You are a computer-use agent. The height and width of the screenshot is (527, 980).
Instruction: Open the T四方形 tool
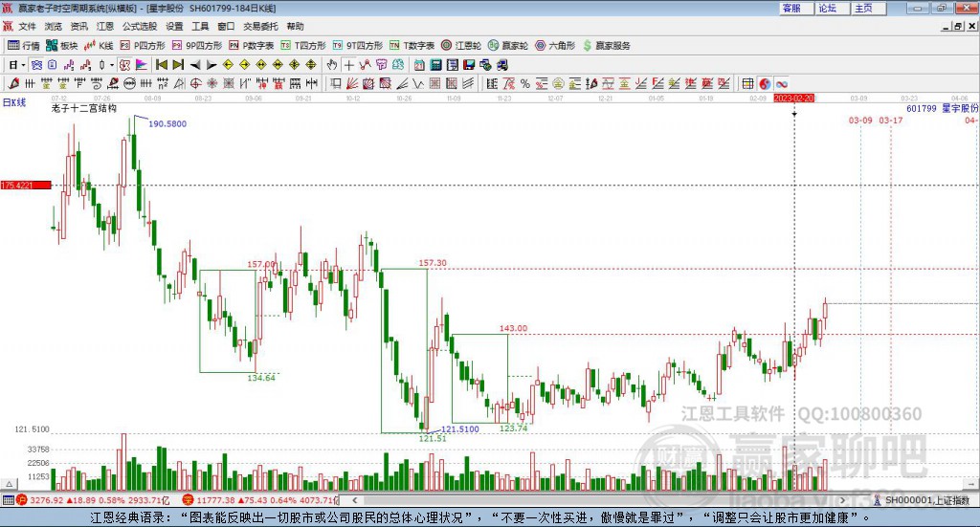(303, 45)
